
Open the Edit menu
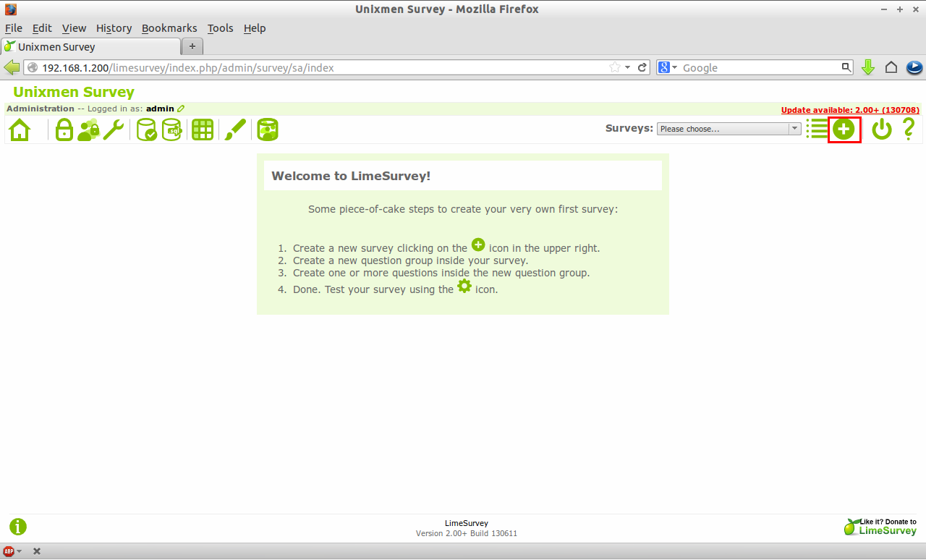(x=42, y=28)
